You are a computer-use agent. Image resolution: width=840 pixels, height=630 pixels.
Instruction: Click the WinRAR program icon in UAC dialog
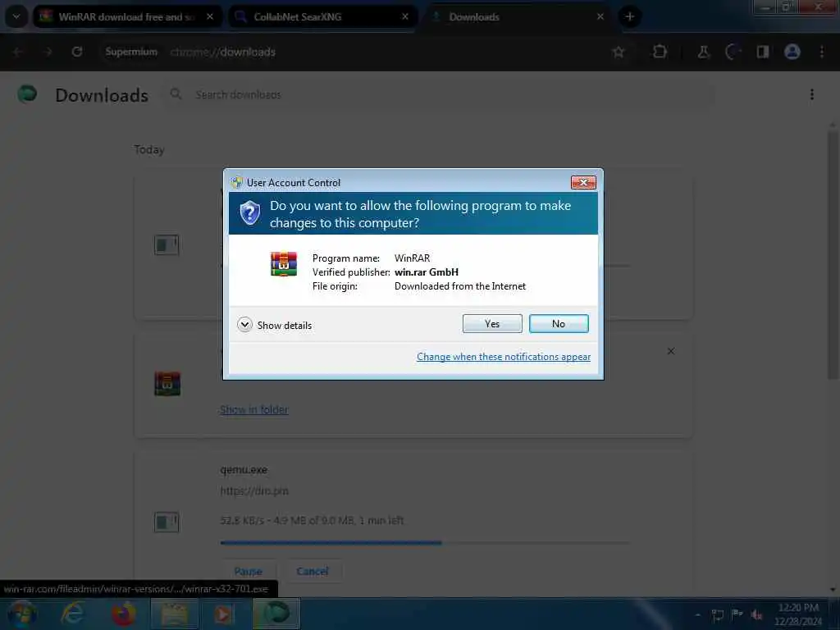[283, 264]
